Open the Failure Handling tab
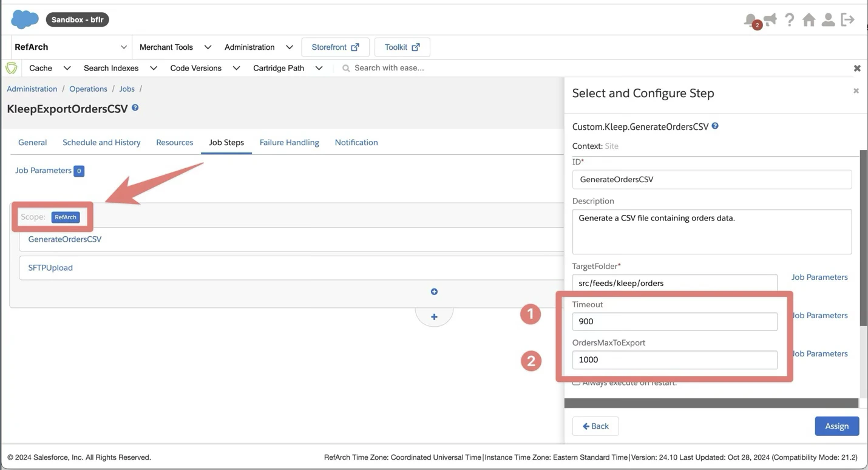868x470 pixels. [289, 143]
